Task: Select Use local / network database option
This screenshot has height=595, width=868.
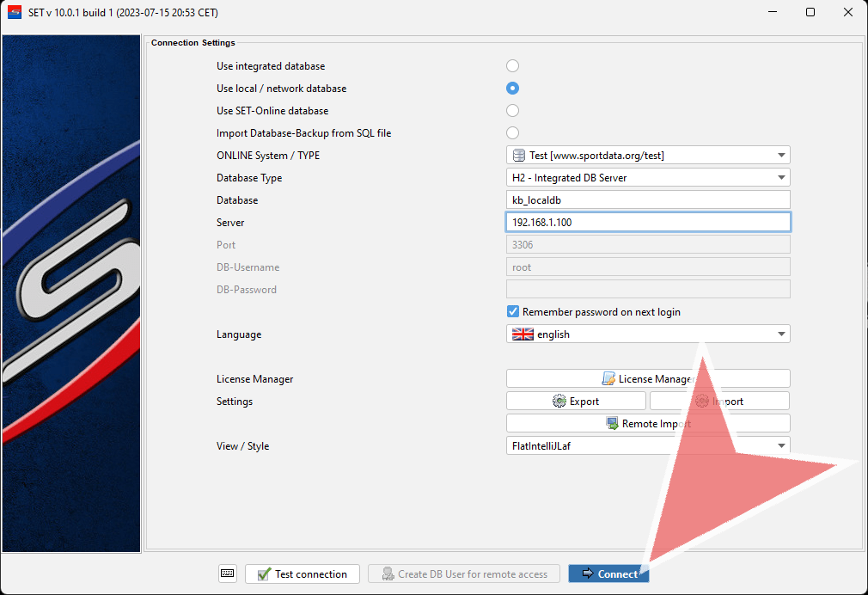Action: tap(512, 89)
